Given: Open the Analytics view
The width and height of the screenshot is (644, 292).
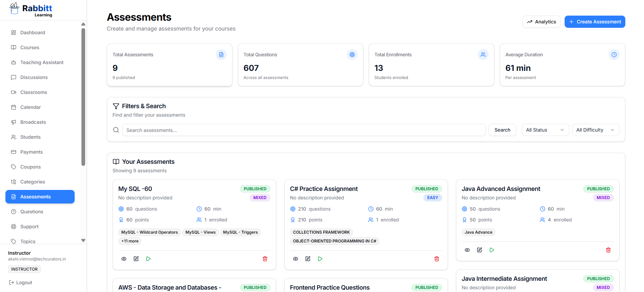Looking at the screenshot, I should [x=541, y=22].
